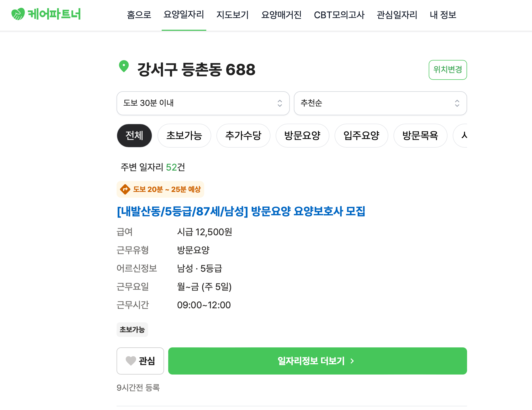
Task: Click the 위치변경 button
Action: coord(448,70)
